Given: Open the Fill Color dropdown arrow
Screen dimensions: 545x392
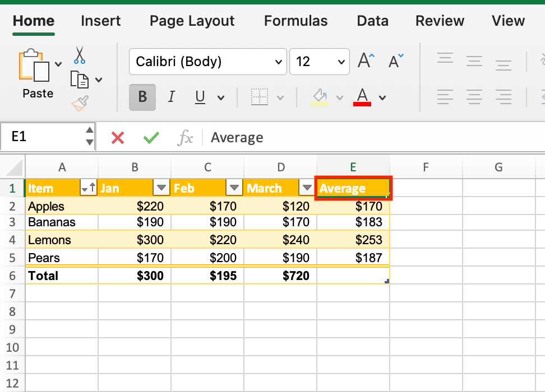Looking at the screenshot, I should (340, 96).
